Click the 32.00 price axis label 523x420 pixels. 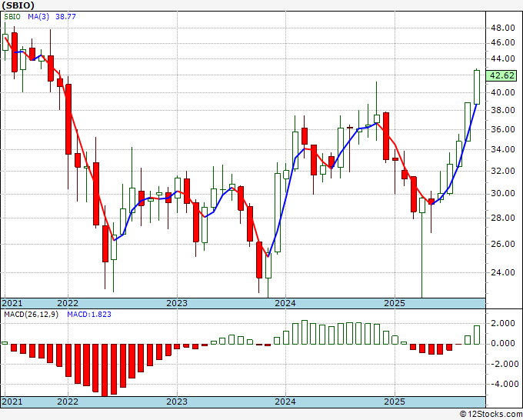[503, 171]
